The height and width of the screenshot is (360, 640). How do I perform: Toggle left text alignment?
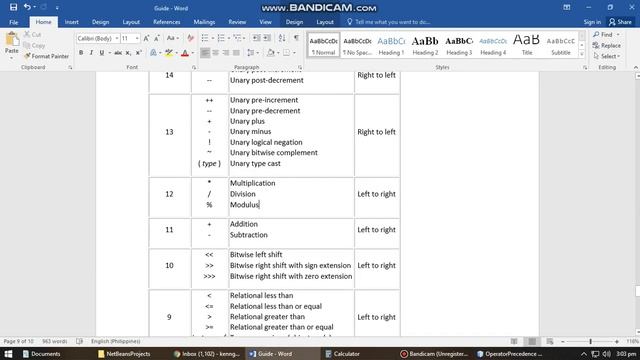205,53
